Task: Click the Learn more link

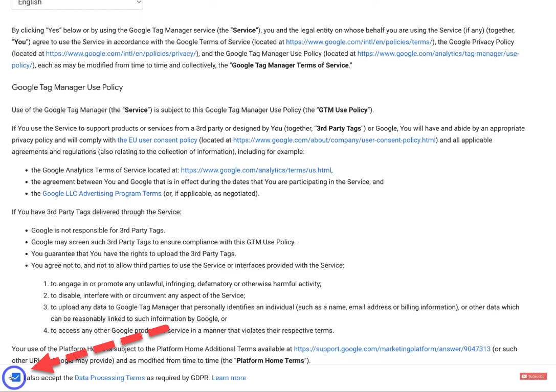Action: pyautogui.click(x=229, y=378)
